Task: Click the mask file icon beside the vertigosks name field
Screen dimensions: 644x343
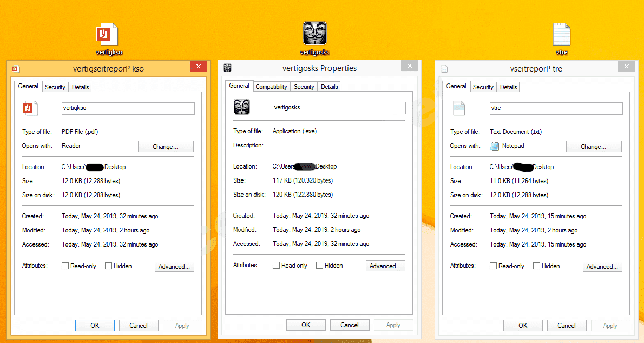Action: (x=241, y=107)
